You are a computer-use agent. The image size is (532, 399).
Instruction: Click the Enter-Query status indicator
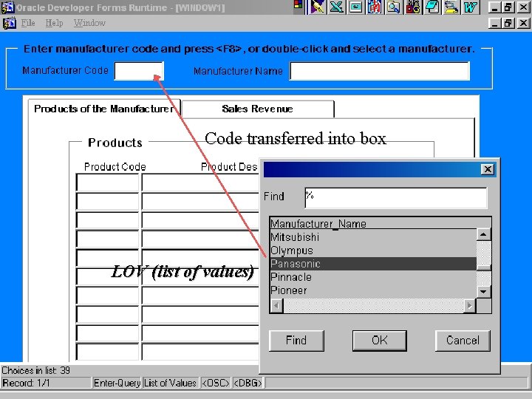[x=117, y=383]
